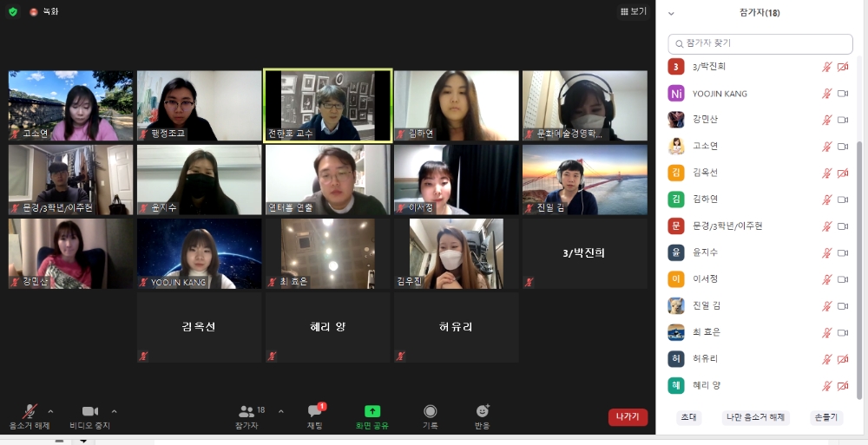Image resolution: width=868 pixels, height=445 pixels.
Task: Collapse participants panel with chevron
Action: pos(672,13)
